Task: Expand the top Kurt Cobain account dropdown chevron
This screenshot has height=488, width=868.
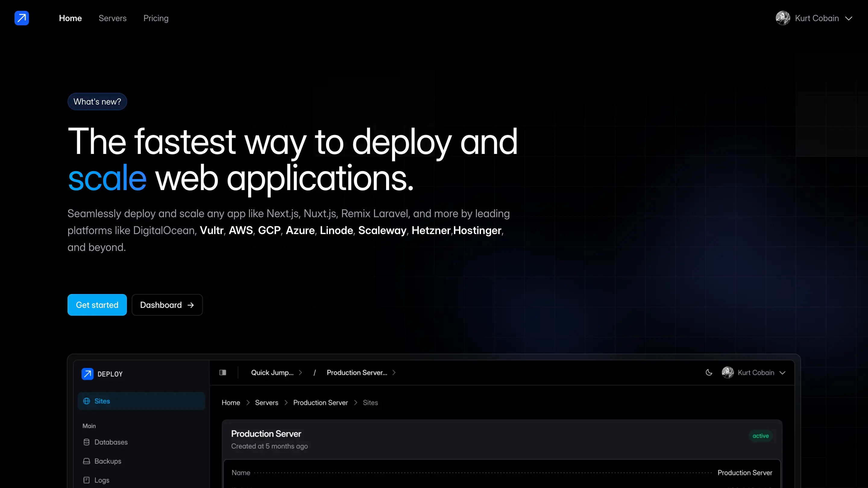Action: pos(849,18)
